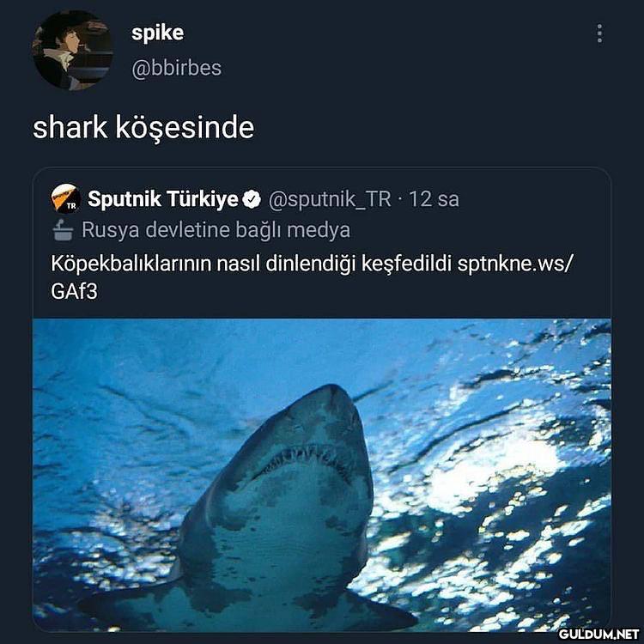Click the word 'köşesinde' in the tweet
Viewport: 644px width, 644px height.
click(x=185, y=128)
